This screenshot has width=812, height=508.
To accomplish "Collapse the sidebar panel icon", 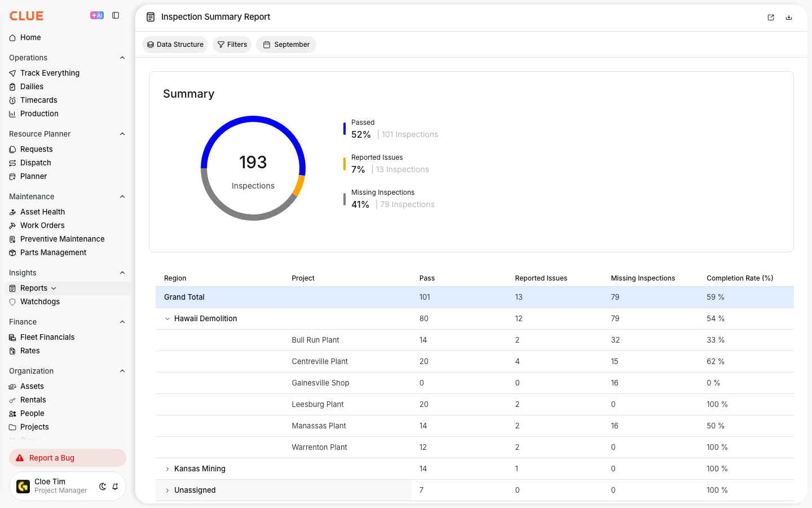I will point(116,16).
